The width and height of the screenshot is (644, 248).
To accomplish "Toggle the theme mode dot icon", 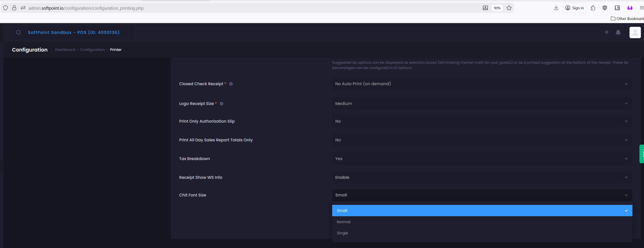I will (606, 32).
